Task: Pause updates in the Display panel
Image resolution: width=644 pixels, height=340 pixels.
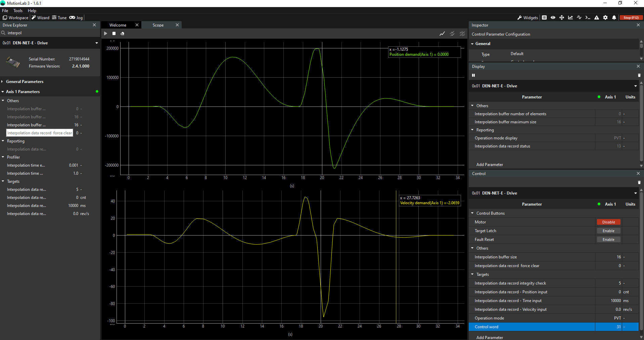Action: [473, 75]
